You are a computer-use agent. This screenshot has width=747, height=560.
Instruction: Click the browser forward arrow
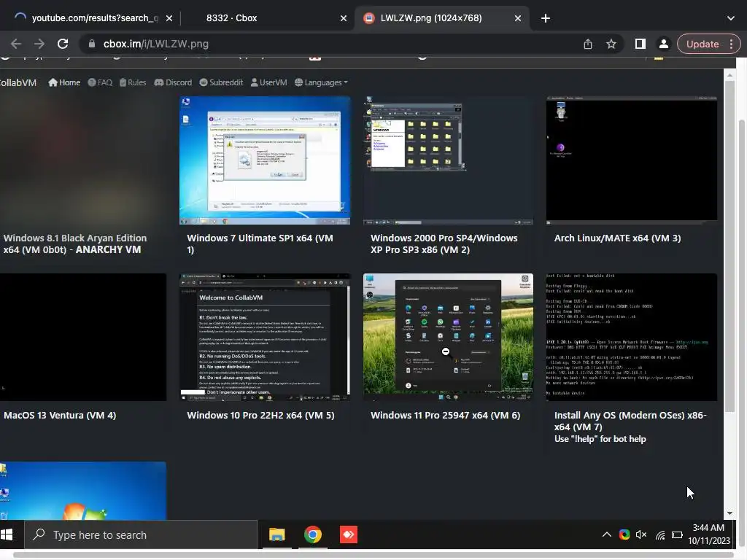(39, 44)
